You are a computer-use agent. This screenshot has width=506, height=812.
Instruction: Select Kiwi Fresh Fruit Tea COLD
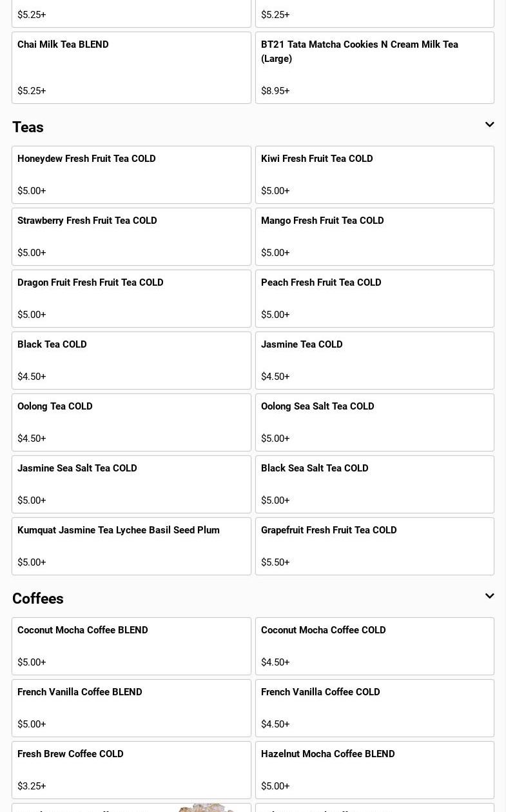click(x=375, y=175)
